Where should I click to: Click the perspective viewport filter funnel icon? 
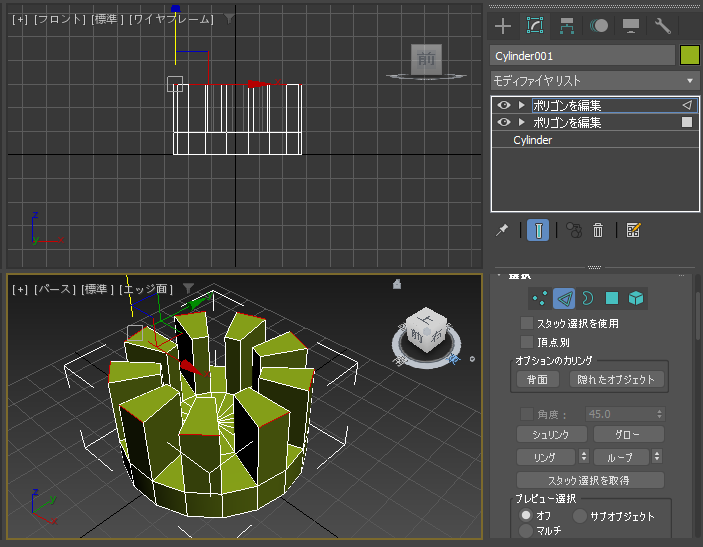(189, 288)
